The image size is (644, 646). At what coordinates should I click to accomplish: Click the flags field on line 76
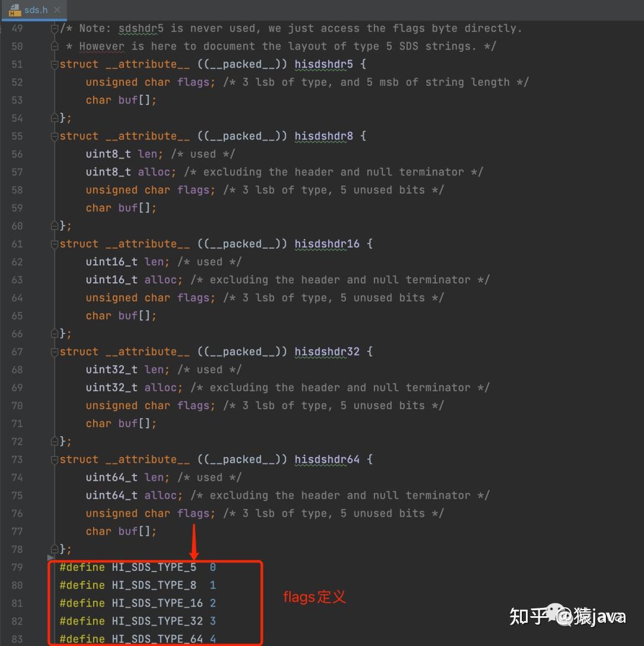pyautogui.click(x=194, y=513)
